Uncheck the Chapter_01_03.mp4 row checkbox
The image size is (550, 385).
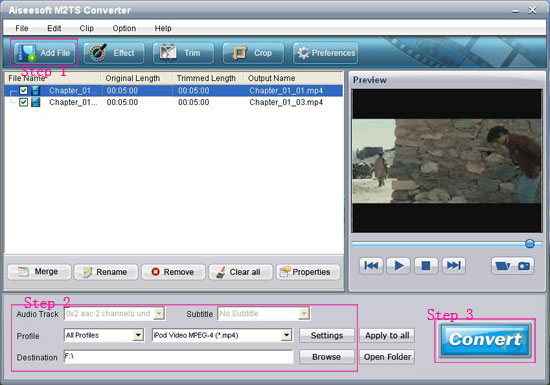24,102
